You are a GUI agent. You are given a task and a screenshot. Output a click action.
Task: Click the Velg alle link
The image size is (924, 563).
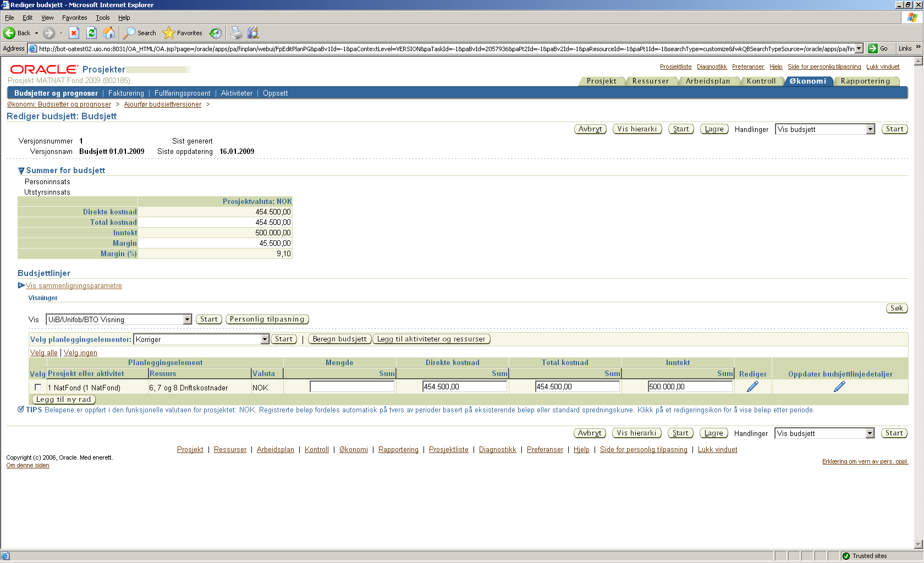(x=44, y=353)
